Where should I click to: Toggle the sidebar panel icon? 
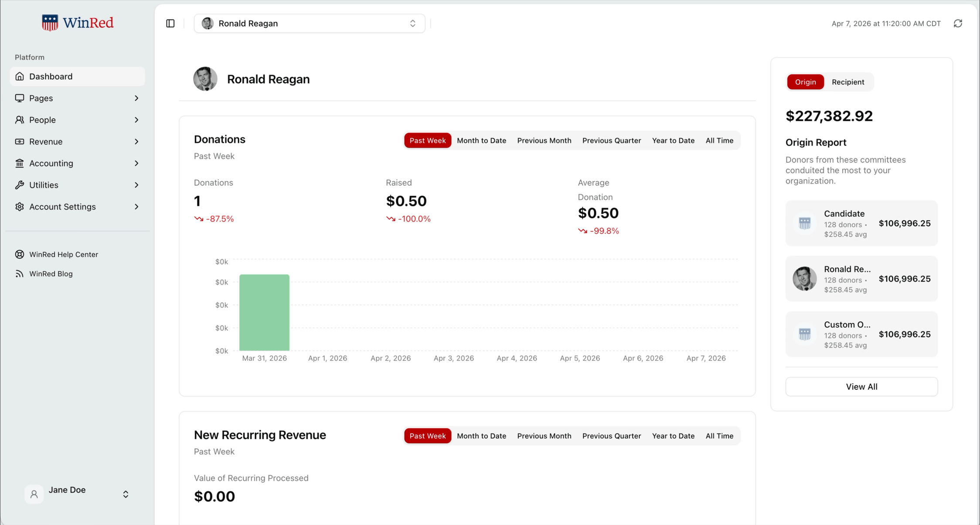170,24
